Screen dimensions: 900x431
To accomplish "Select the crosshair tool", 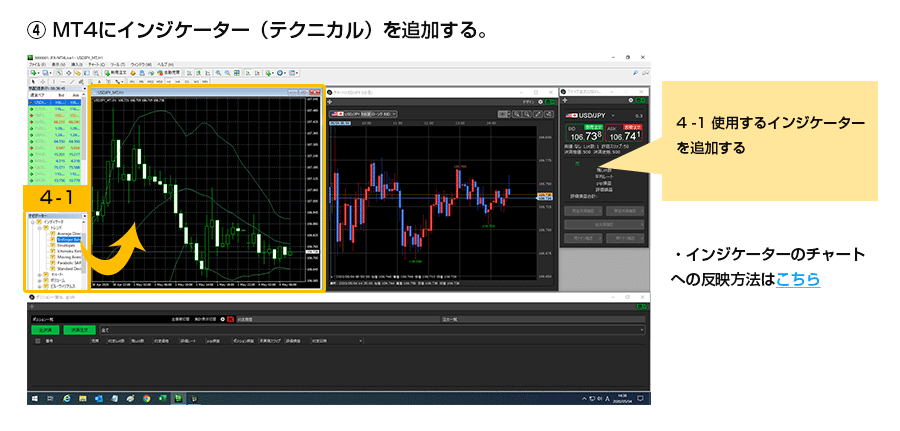I will 43,81.
